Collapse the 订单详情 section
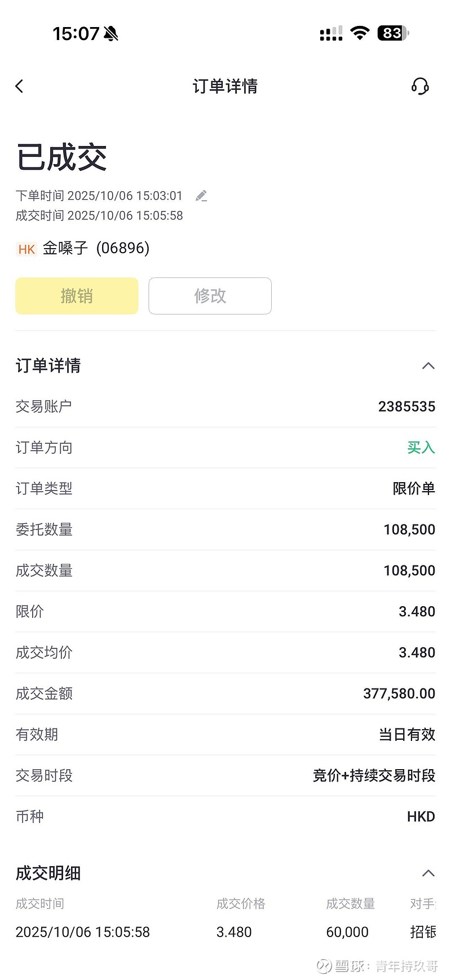 point(428,366)
